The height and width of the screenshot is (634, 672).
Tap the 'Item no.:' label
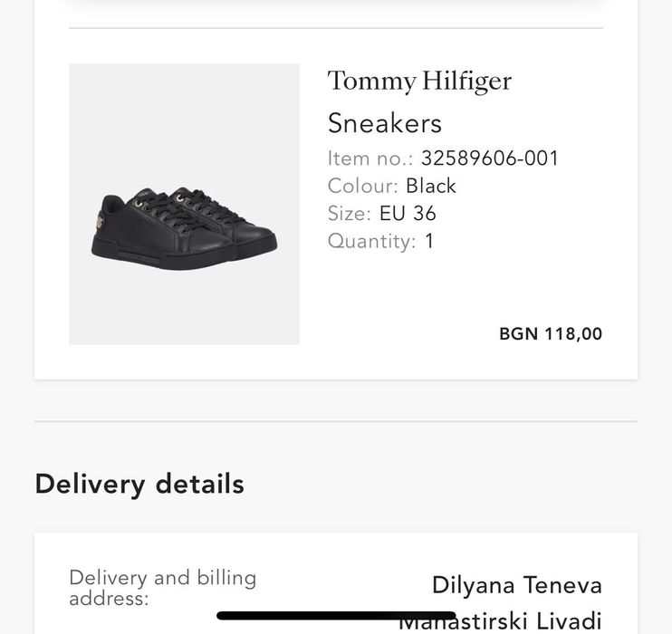click(370, 158)
